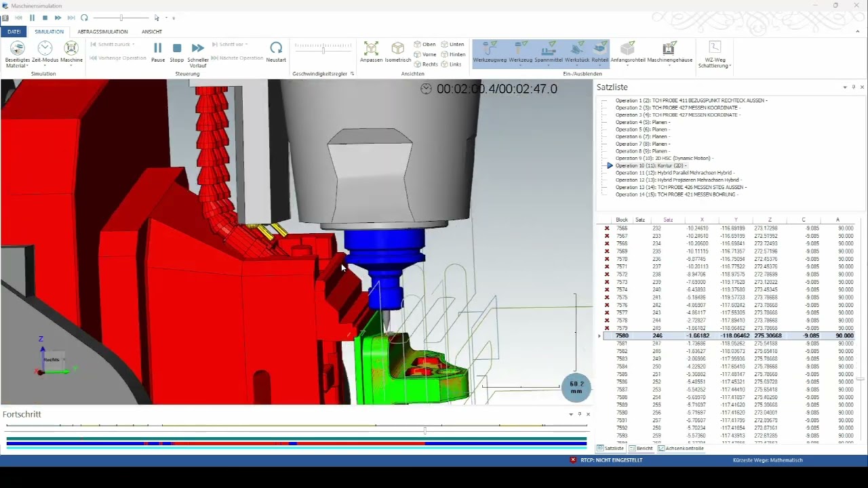Select the Hinten view
This screenshot has width=868, height=488.
(453, 54)
